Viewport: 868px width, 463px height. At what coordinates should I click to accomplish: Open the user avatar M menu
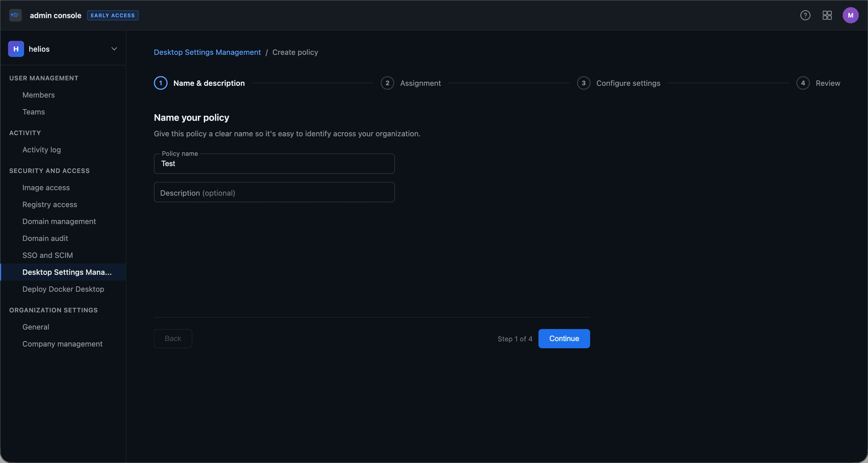(x=850, y=15)
